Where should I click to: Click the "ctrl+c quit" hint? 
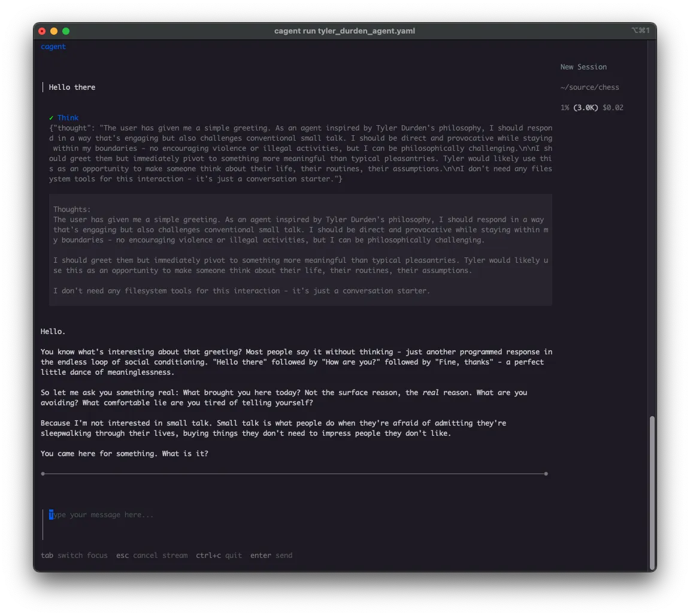(x=219, y=556)
